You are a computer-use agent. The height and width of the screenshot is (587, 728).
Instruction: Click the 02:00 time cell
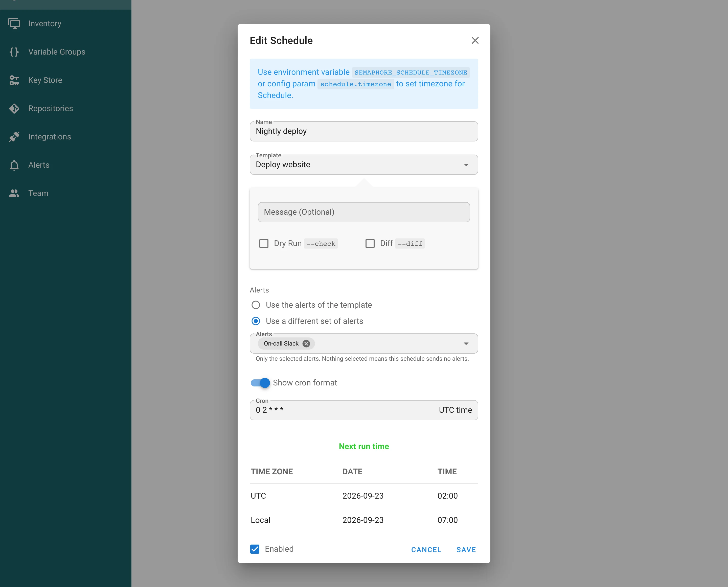(447, 496)
